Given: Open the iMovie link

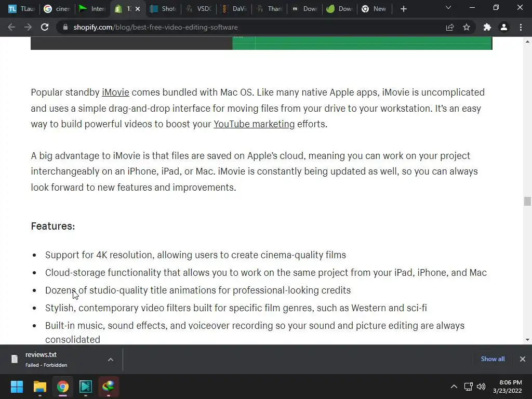Looking at the screenshot, I should [115, 92].
